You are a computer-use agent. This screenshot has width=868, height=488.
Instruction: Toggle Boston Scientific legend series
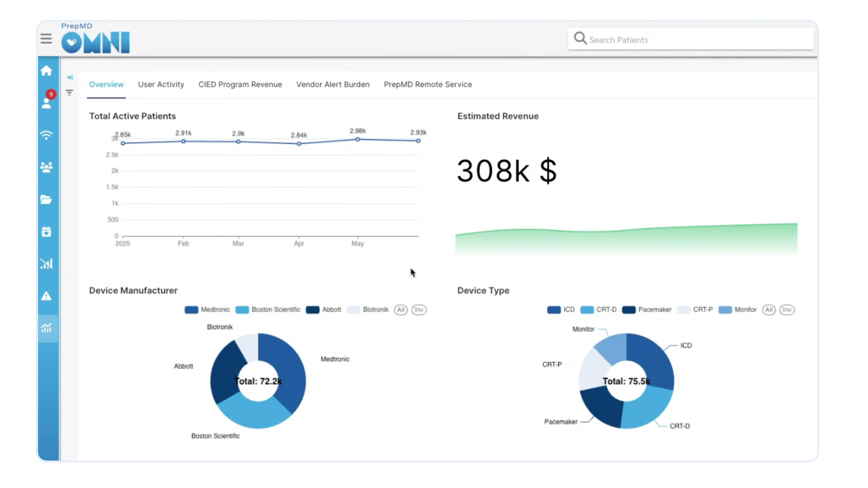coord(275,310)
